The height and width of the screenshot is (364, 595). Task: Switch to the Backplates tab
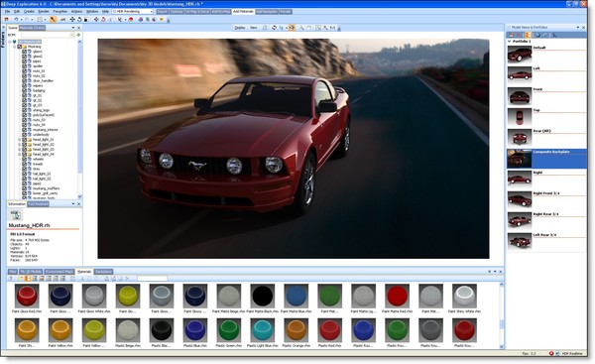(x=103, y=272)
